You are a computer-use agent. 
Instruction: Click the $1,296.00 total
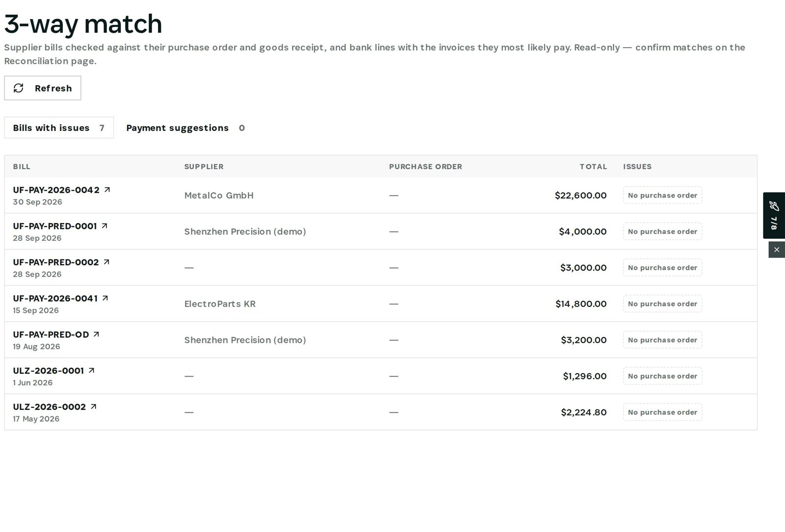(x=585, y=376)
